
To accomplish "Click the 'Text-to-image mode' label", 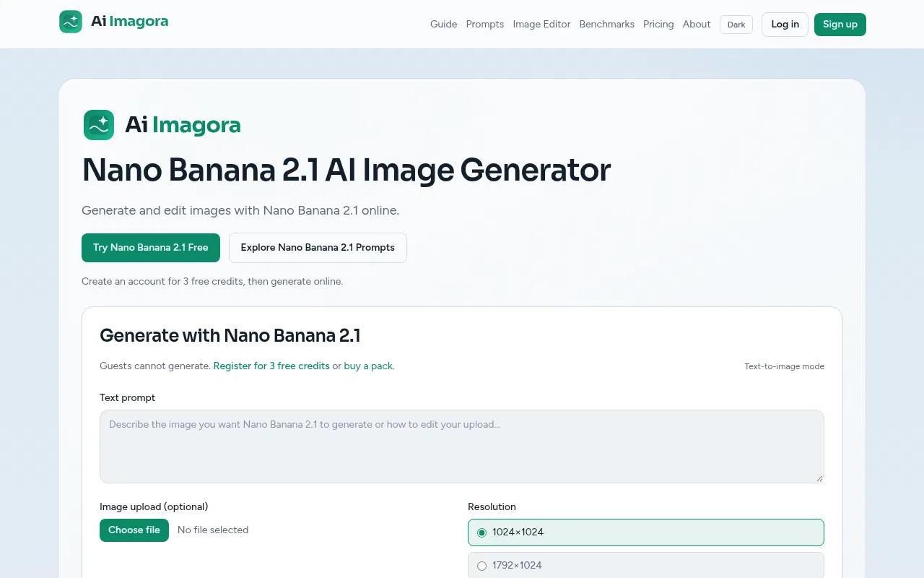I will [x=785, y=366].
